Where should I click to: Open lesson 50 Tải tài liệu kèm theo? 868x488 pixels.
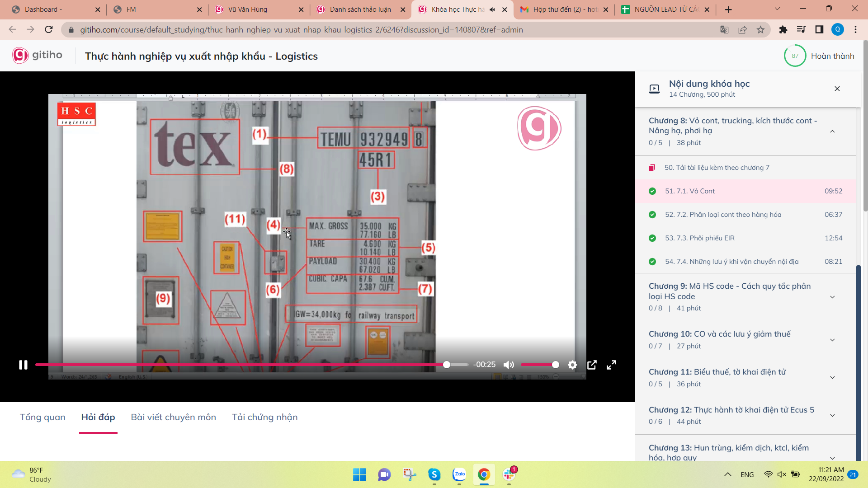745,168
